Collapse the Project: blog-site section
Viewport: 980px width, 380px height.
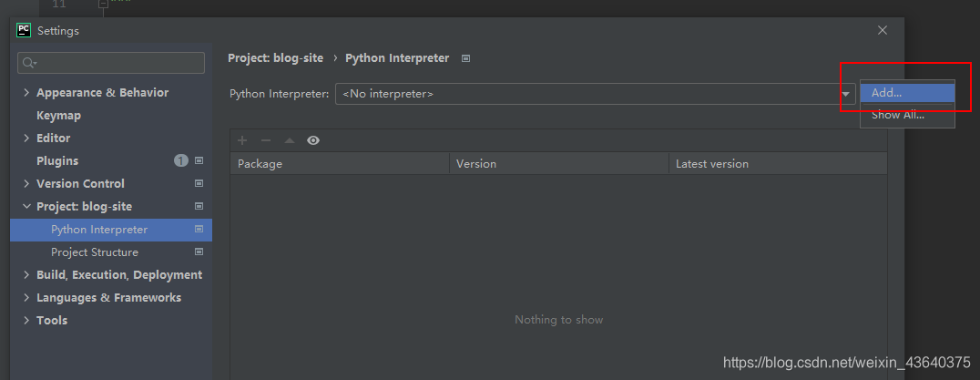(26, 207)
